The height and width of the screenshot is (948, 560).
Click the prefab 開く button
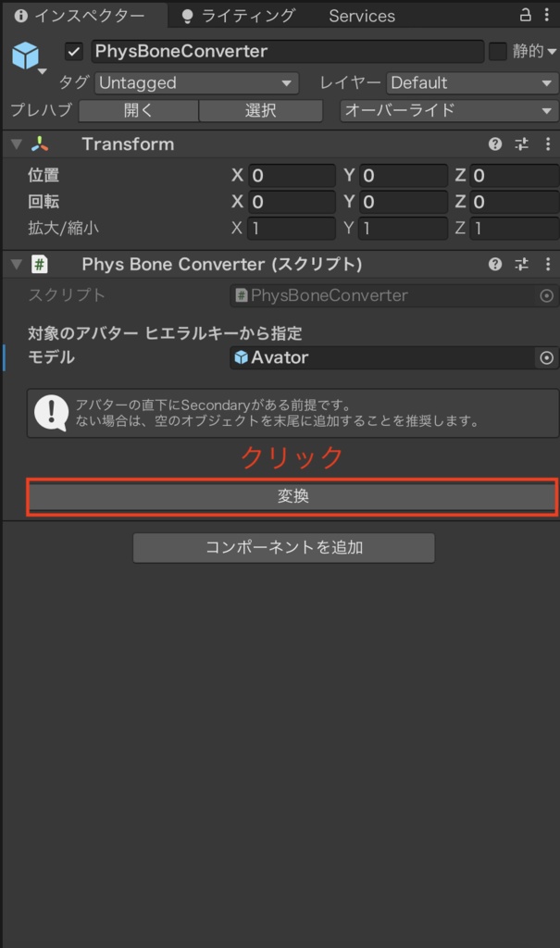[x=139, y=111]
